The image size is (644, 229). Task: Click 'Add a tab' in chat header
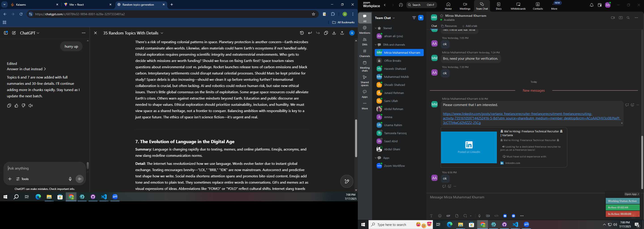point(470,26)
